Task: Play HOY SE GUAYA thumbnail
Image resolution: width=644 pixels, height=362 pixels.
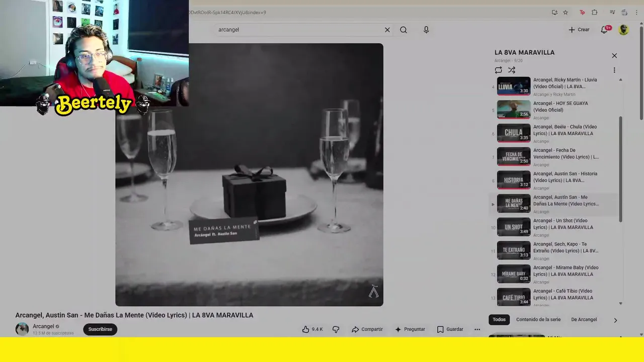Action: pos(514,110)
